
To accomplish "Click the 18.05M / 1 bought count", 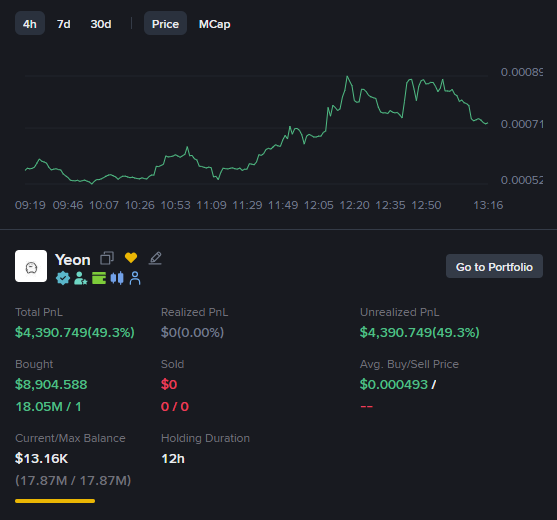I will pyautogui.click(x=49, y=406).
